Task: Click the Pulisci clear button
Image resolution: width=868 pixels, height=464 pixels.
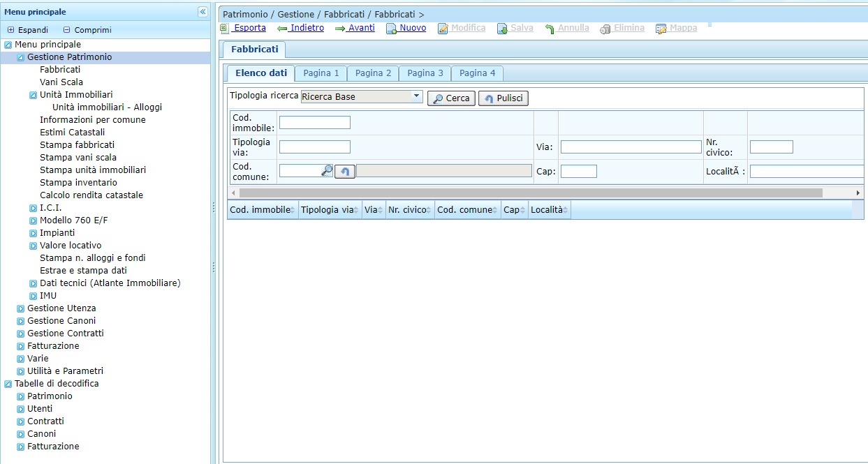Action: pyautogui.click(x=503, y=98)
